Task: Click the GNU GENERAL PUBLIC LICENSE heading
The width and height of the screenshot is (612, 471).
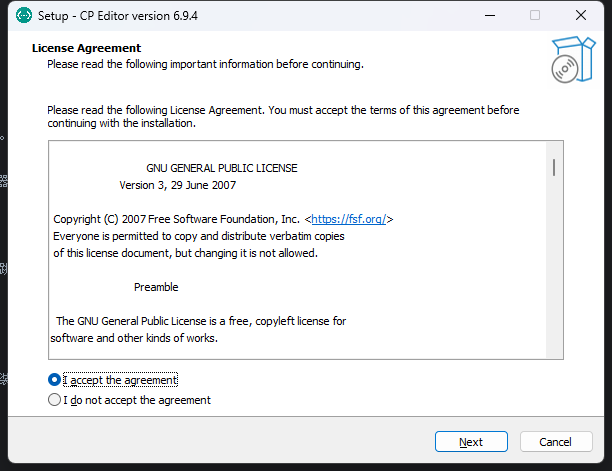Action: [222, 168]
